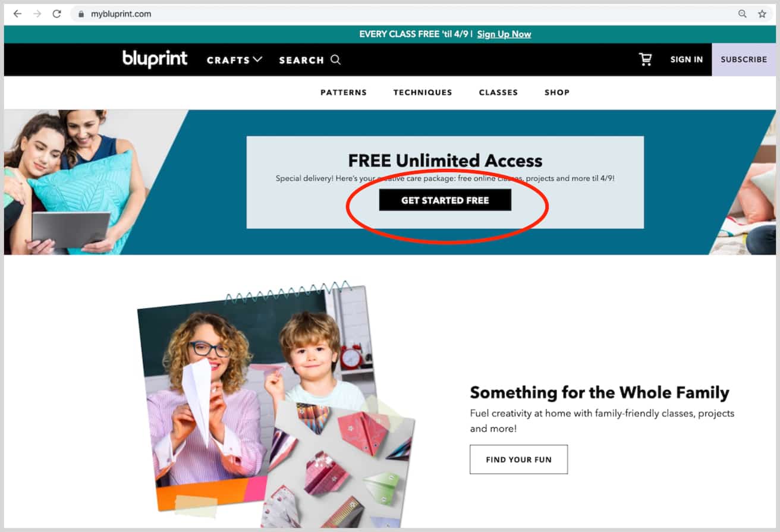Click the browser back arrow
This screenshot has height=532, width=780.
coord(17,14)
